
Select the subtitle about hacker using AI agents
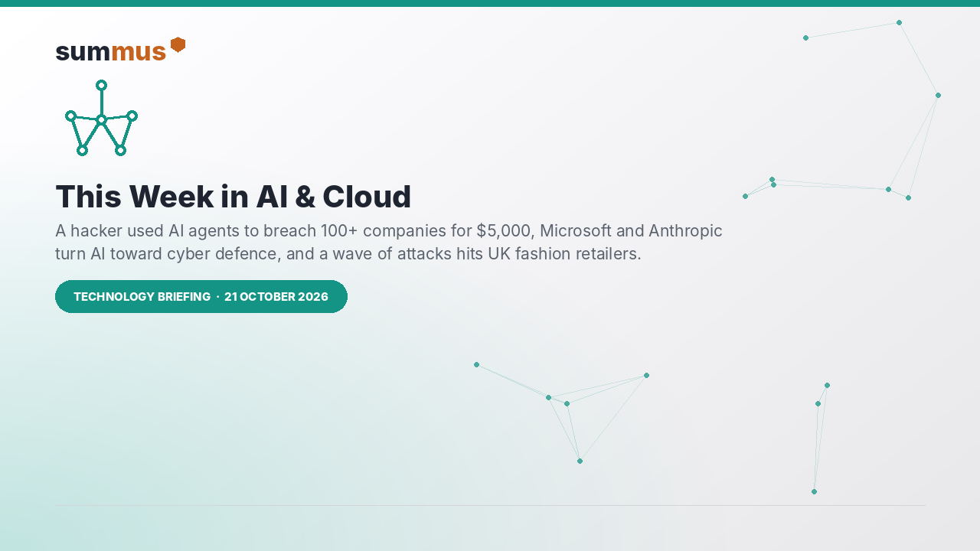(x=389, y=242)
